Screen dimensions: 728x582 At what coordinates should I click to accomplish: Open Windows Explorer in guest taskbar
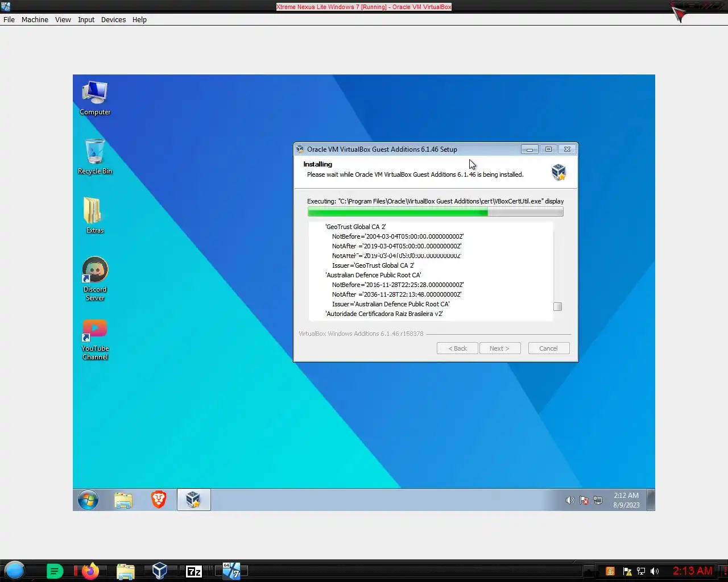(123, 500)
